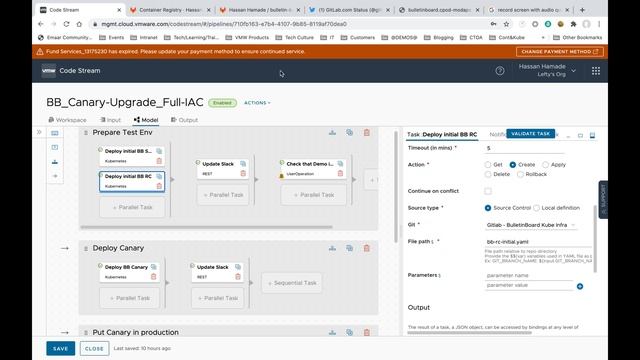Open the browser extensions puzzle icon

click(573, 24)
